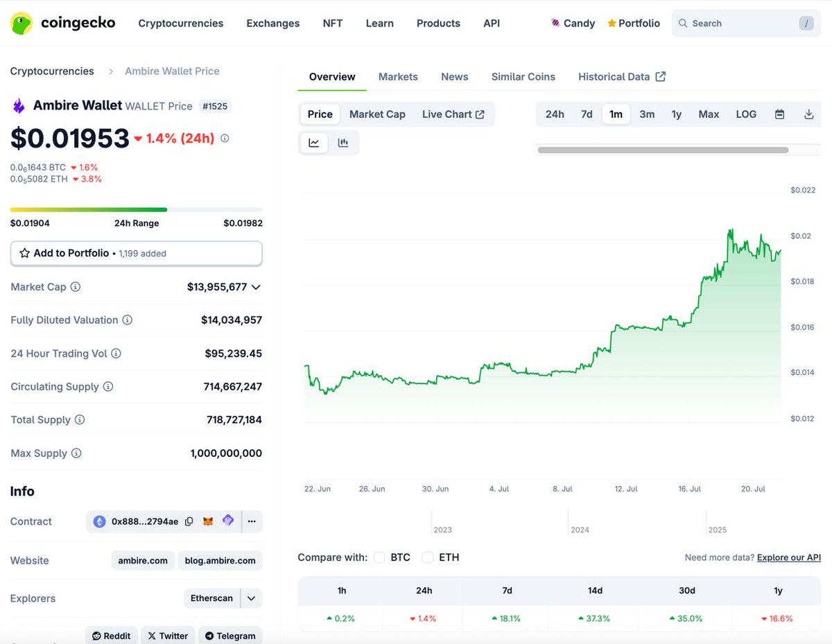This screenshot has height=644, width=832.
Task: Go to Cryptocurrencies breadcrumb
Action: click(52, 71)
